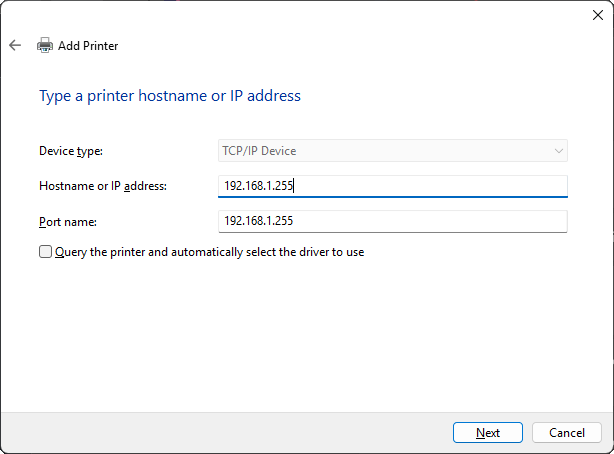Click the 'Port name:' label
The height and width of the screenshot is (454, 614).
point(68,222)
